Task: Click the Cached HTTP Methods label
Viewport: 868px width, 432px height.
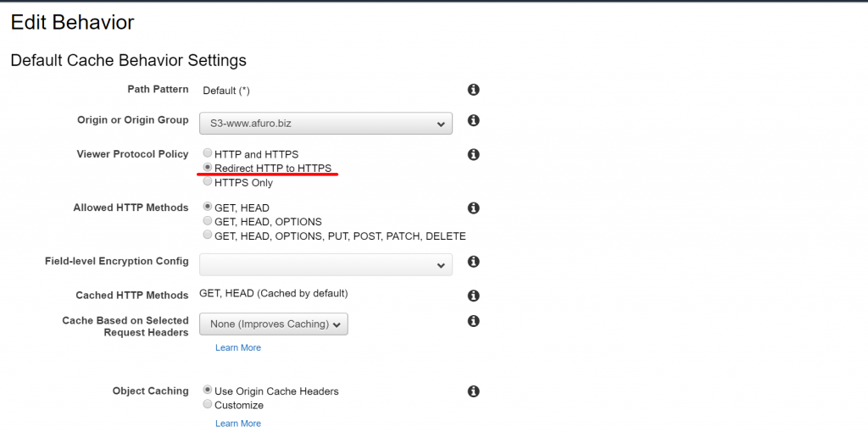Action: pyautogui.click(x=132, y=296)
